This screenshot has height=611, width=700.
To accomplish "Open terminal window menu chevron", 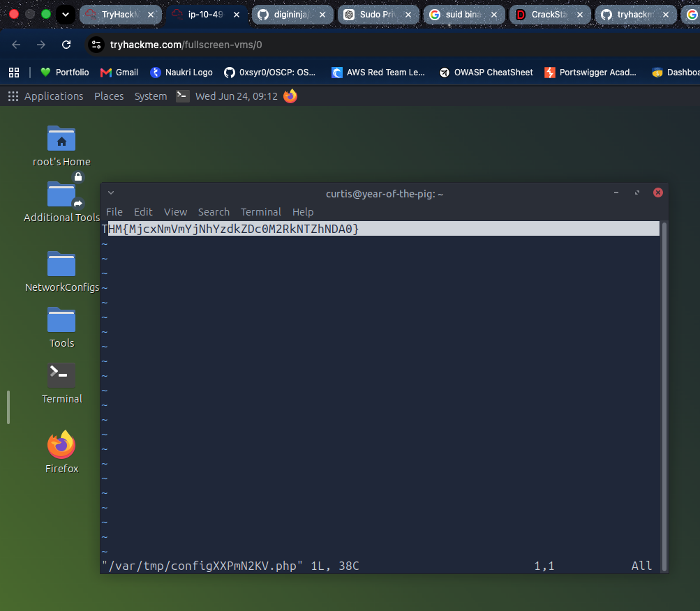I will [111, 193].
